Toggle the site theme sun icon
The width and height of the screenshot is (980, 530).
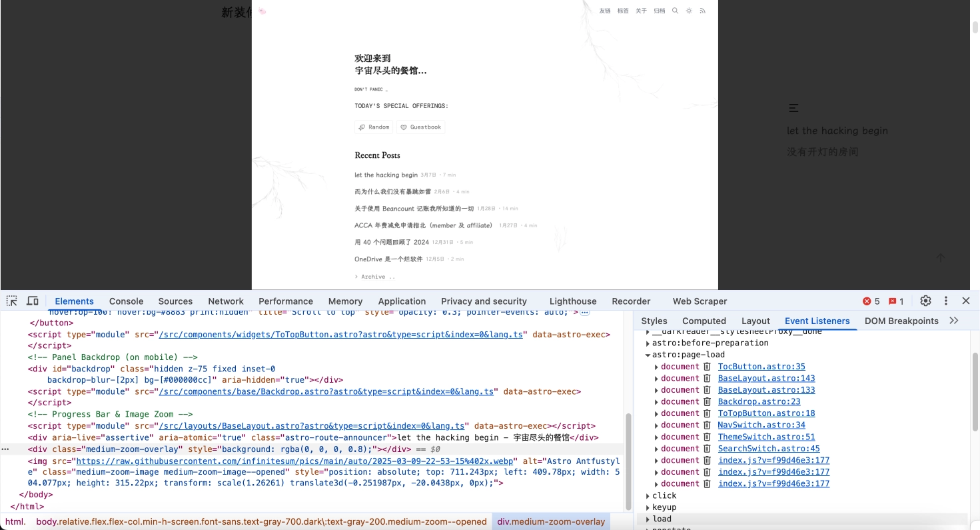[x=689, y=11]
